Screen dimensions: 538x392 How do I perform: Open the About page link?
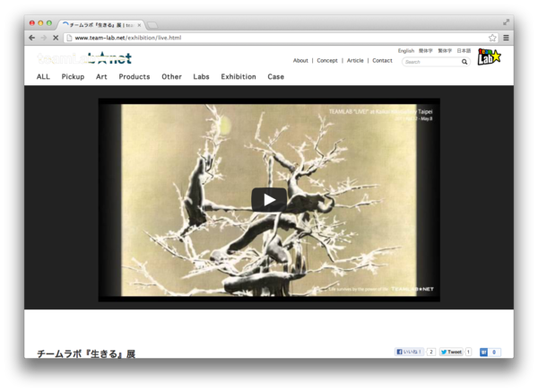tap(300, 60)
